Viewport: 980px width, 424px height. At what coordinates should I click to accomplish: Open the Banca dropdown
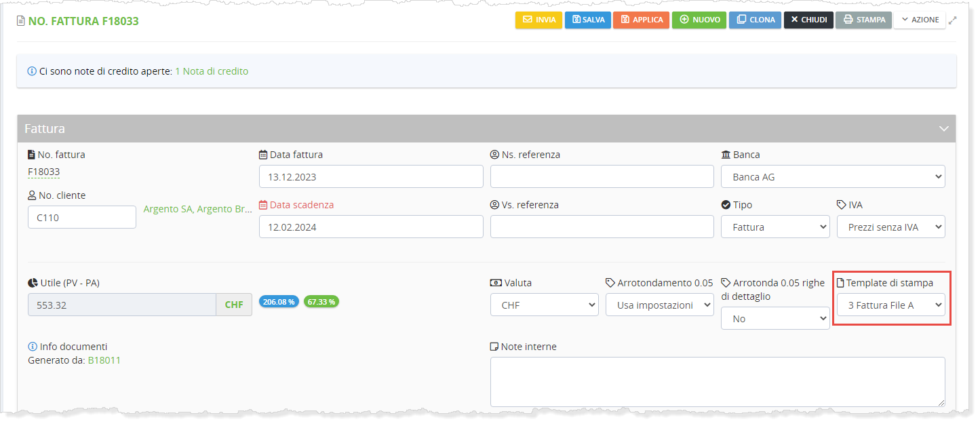tap(833, 177)
